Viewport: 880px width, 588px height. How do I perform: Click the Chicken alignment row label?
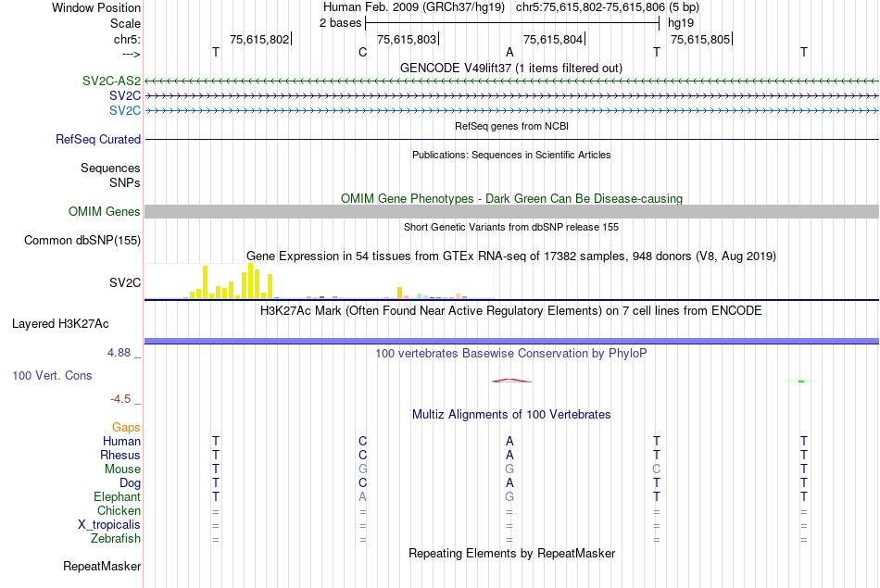(119, 510)
